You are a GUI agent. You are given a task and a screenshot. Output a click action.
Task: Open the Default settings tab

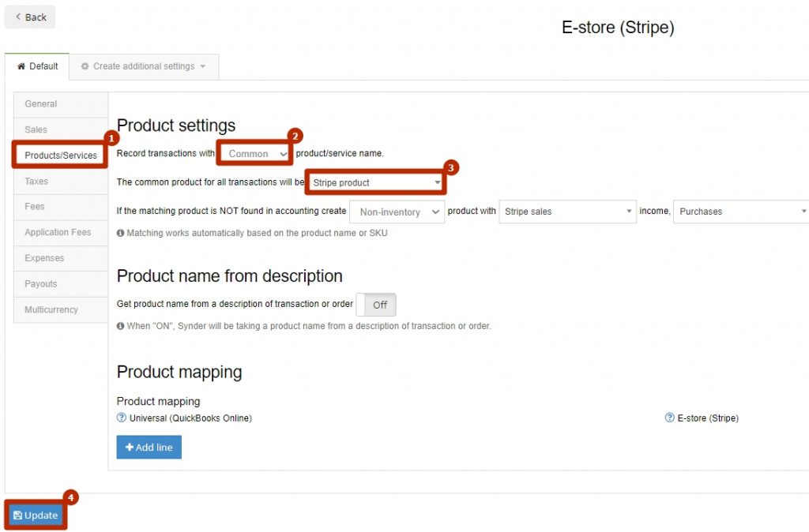37,66
